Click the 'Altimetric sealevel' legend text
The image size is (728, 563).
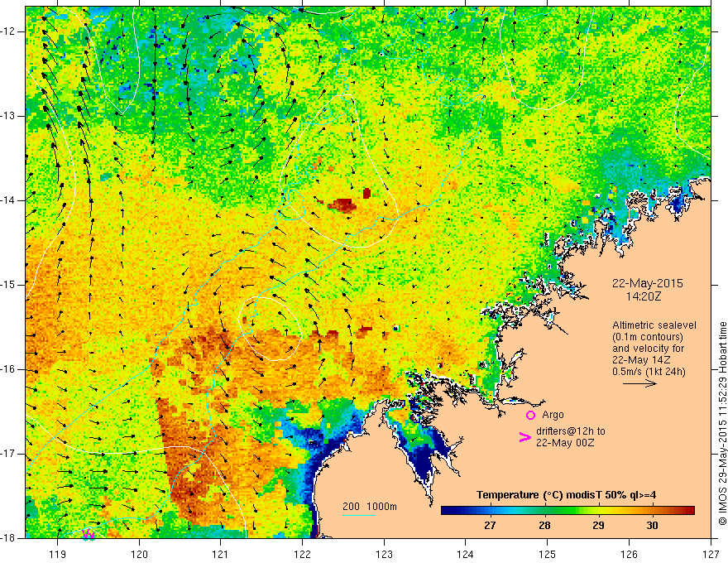click(654, 325)
